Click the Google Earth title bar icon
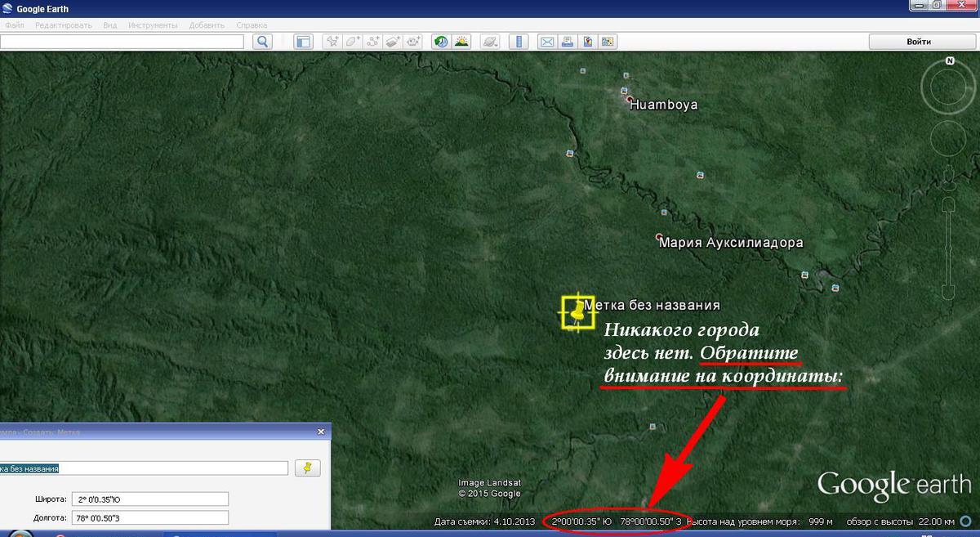The height and width of the screenshot is (537, 980). tap(8, 8)
